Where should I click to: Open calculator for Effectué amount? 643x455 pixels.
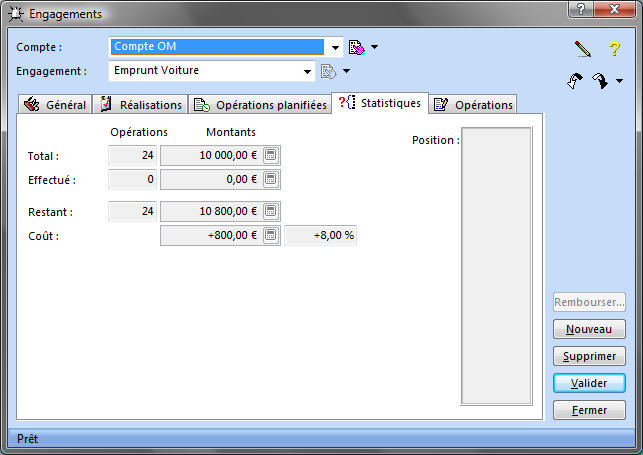pyautogui.click(x=271, y=179)
